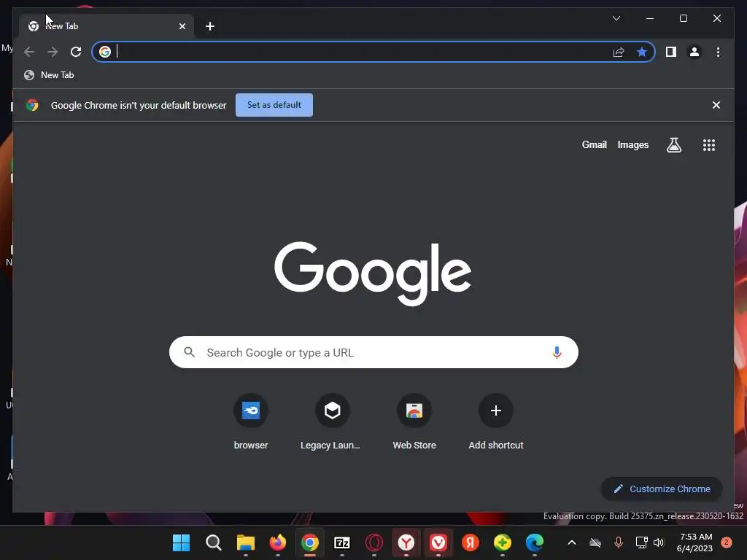Click Set as default button
Image resolution: width=747 pixels, height=560 pixels.
pos(274,105)
